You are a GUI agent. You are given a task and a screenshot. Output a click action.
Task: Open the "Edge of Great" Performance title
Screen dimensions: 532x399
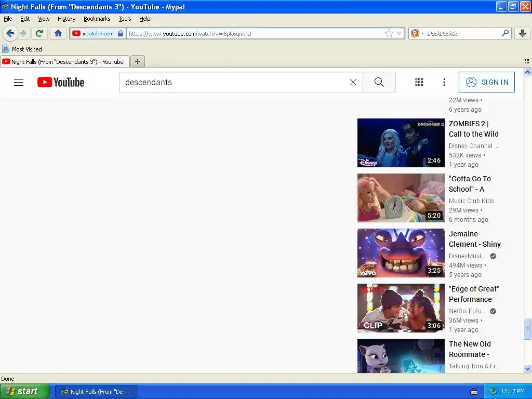click(x=474, y=294)
